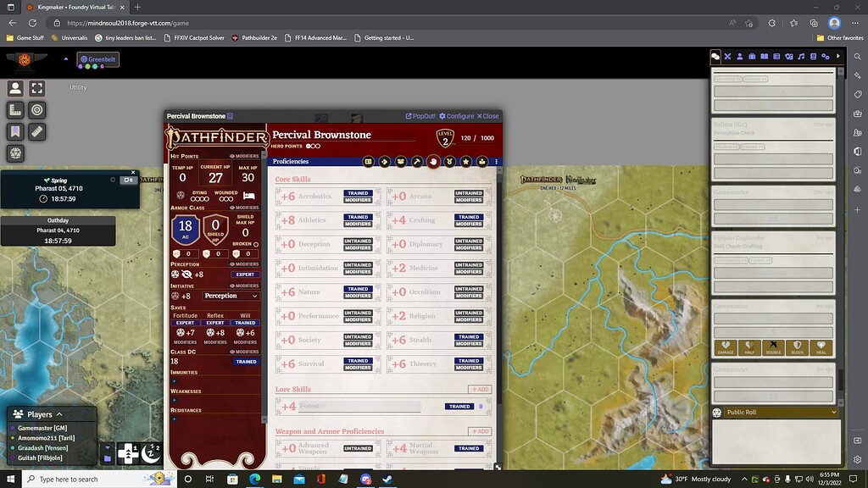The image size is (868, 488).
Task: Toggle the Perception secret-roll eye icon
Action: click(x=186, y=274)
